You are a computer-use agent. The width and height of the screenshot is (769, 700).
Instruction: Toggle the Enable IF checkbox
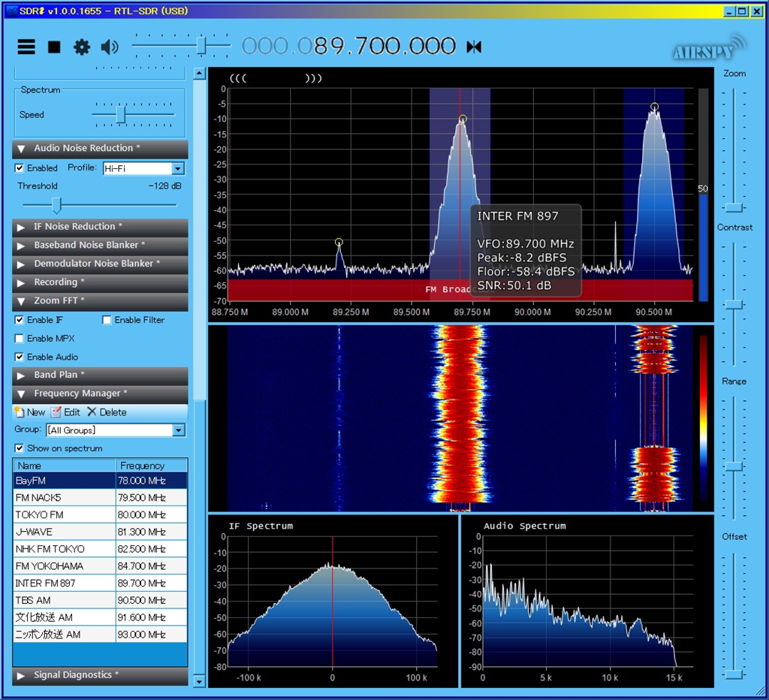click(19, 320)
